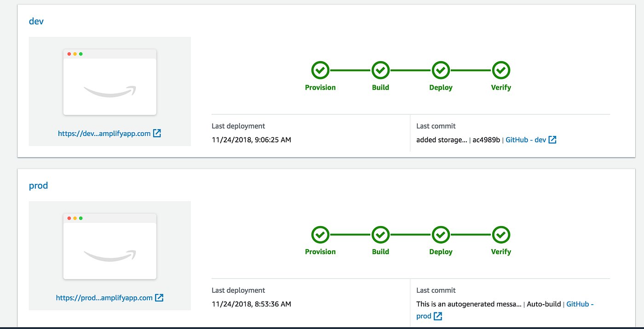Image resolution: width=644 pixels, height=329 pixels.
Task: Click the Provision checkmark on prod pipeline
Action: [320, 234]
